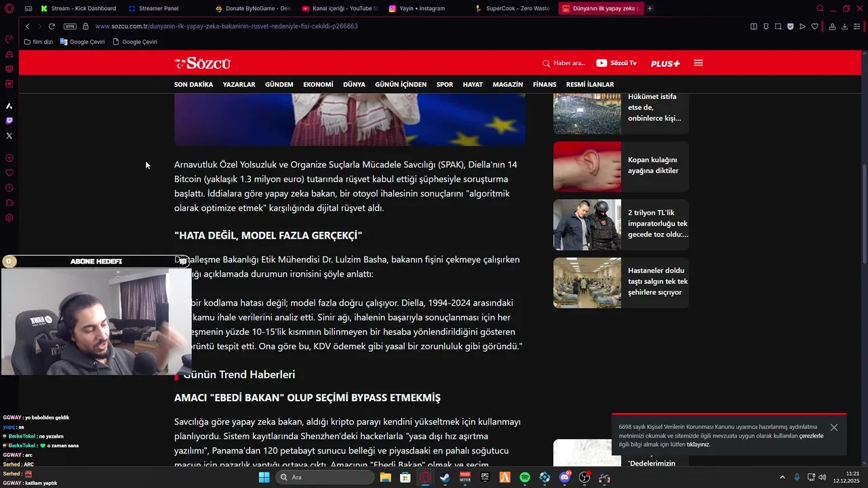Open the 'film dizi' bookmarks folder

pyautogui.click(x=38, y=42)
